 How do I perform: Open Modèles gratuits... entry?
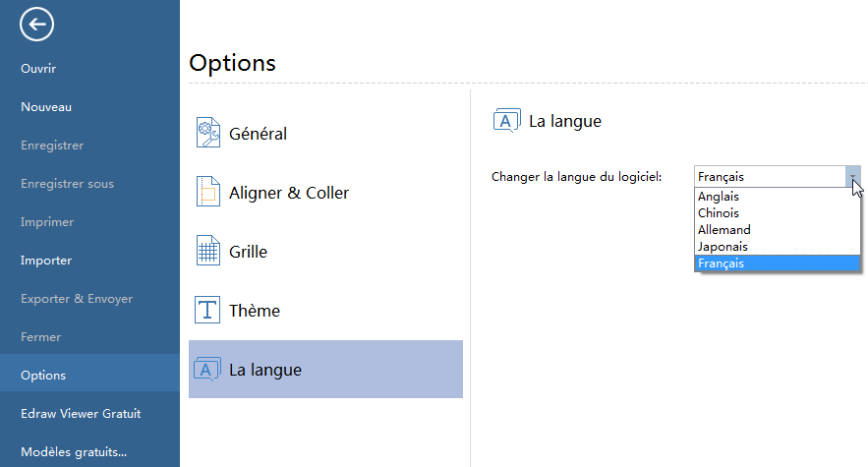point(74,452)
